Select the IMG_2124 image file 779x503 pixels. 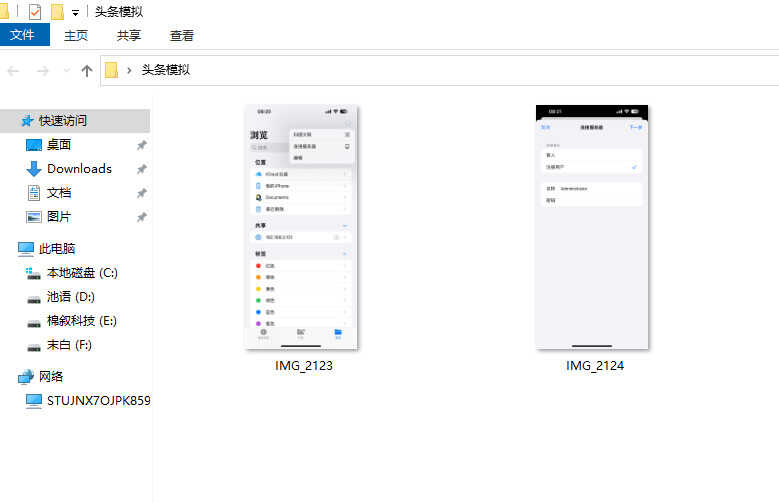coord(592,227)
